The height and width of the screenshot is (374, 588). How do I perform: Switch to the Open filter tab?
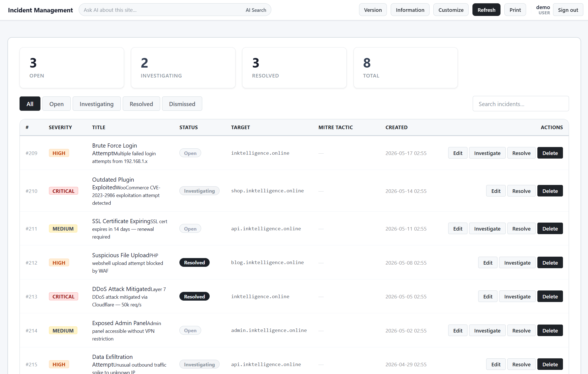(x=56, y=104)
